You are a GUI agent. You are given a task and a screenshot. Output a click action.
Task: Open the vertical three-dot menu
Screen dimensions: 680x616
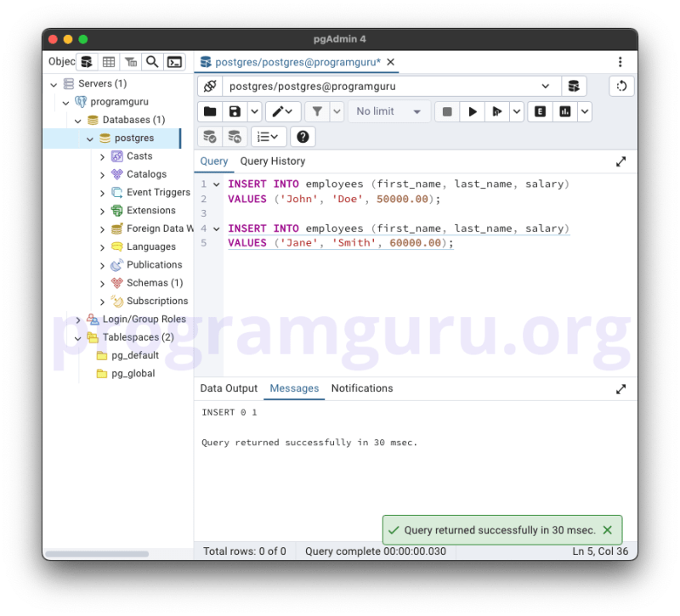pos(620,62)
